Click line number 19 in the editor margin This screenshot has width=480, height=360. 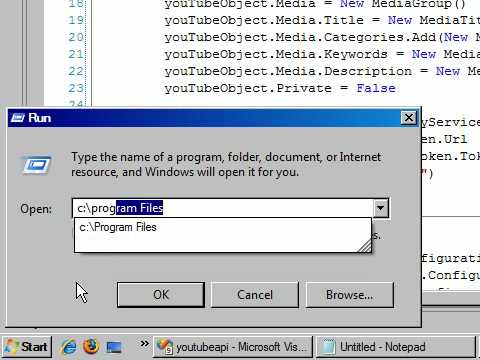pyautogui.click(x=76, y=20)
